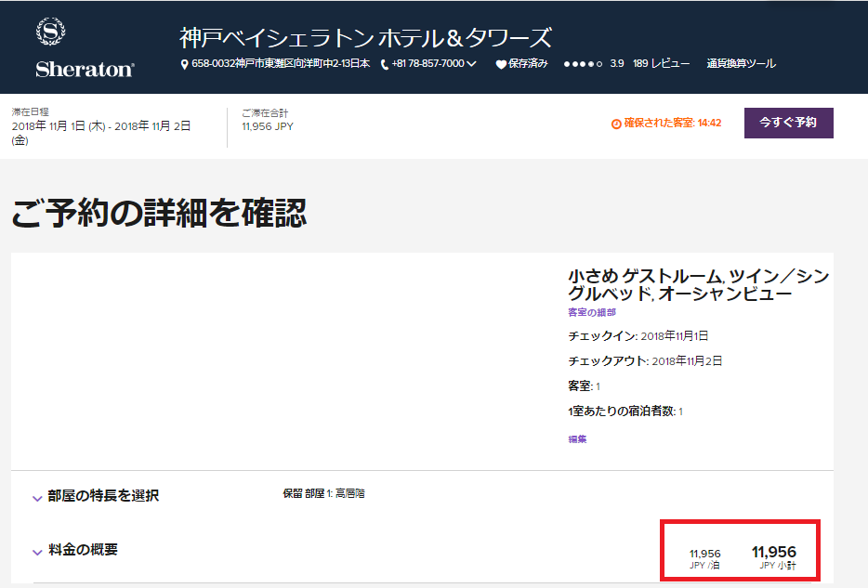Click the map pin location icon
The image size is (868, 588).
pos(184,65)
